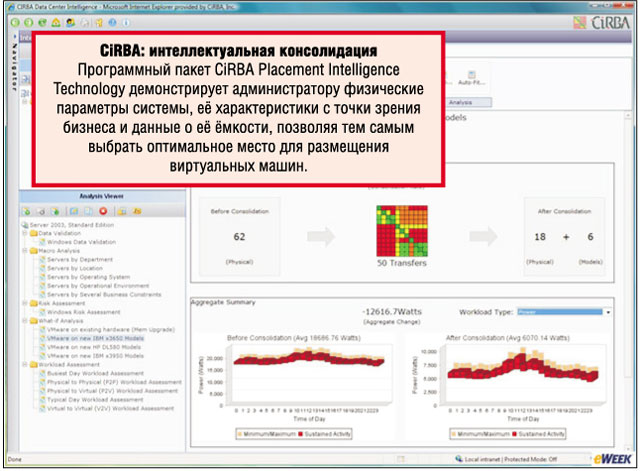Switch to the Analysis tab
Image resolution: width=640 pixels, height=471 pixels.
pos(460,102)
